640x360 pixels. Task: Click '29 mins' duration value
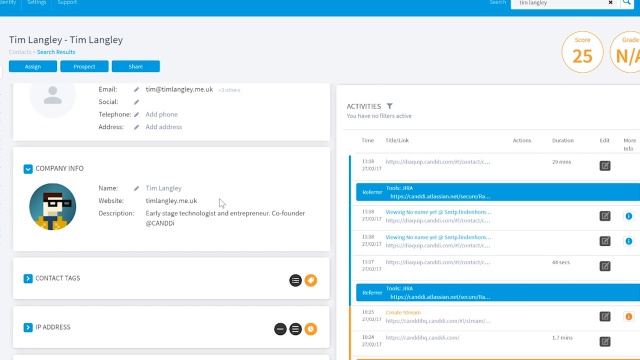(x=562, y=162)
